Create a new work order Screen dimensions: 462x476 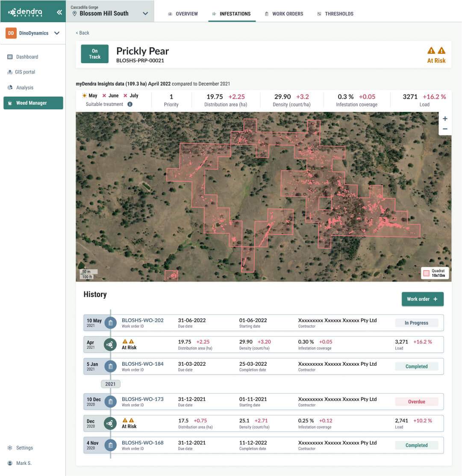tap(422, 299)
